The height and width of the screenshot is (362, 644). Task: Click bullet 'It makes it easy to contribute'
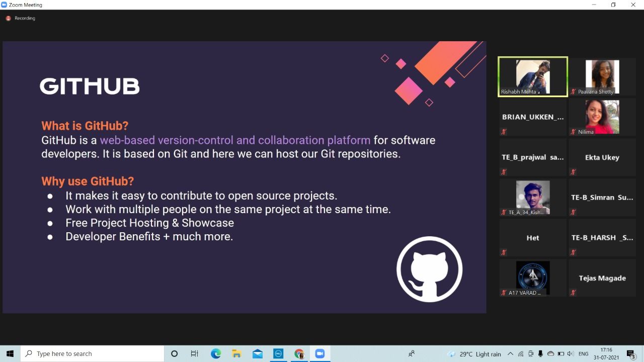pos(201,196)
